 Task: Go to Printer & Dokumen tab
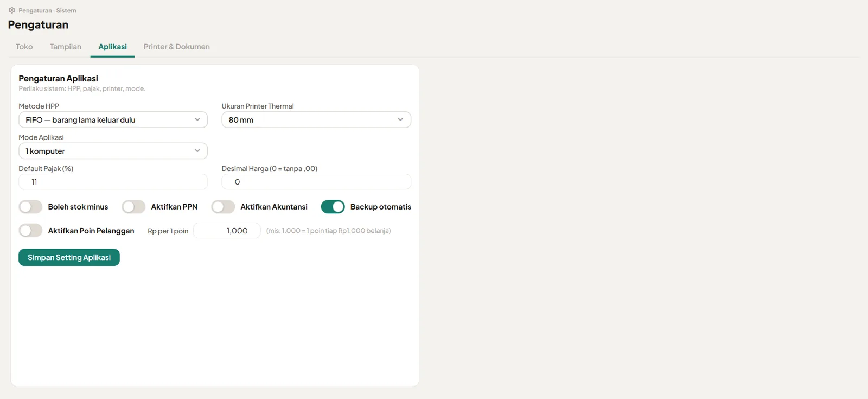click(x=177, y=47)
